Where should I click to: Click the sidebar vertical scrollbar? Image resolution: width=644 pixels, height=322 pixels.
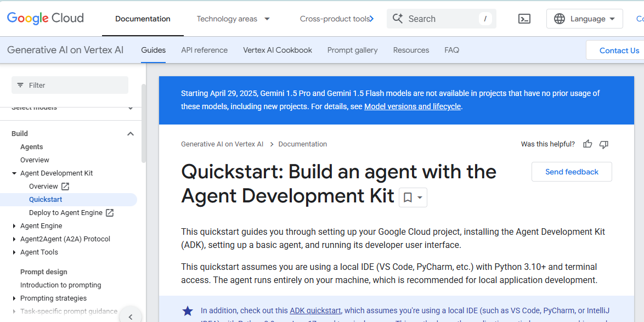(143, 123)
